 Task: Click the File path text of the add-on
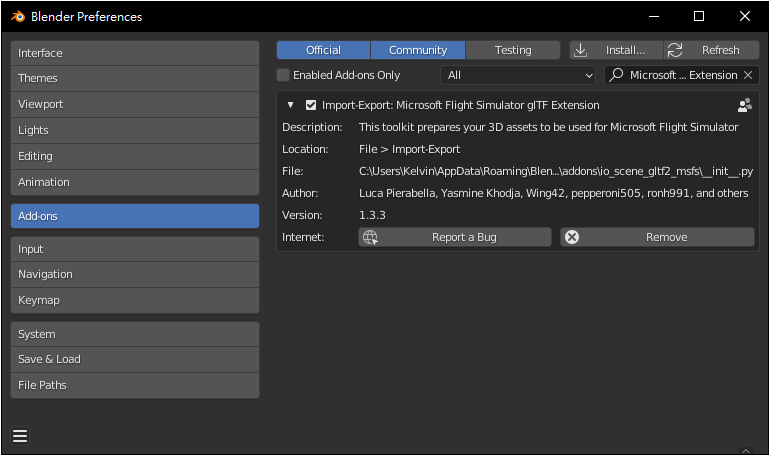[556, 171]
